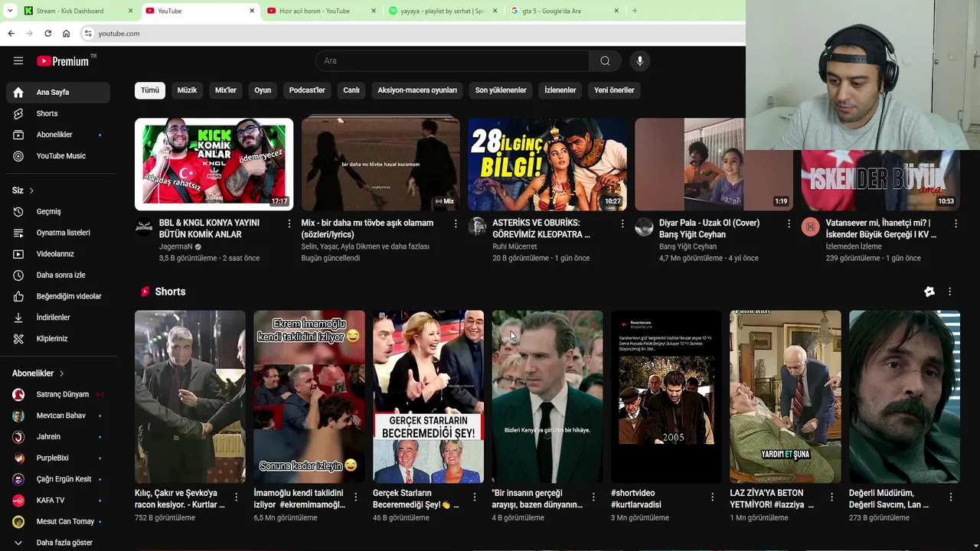The width and height of the screenshot is (980, 551).
Task: Open JagermaN channel name link
Action: (175, 246)
